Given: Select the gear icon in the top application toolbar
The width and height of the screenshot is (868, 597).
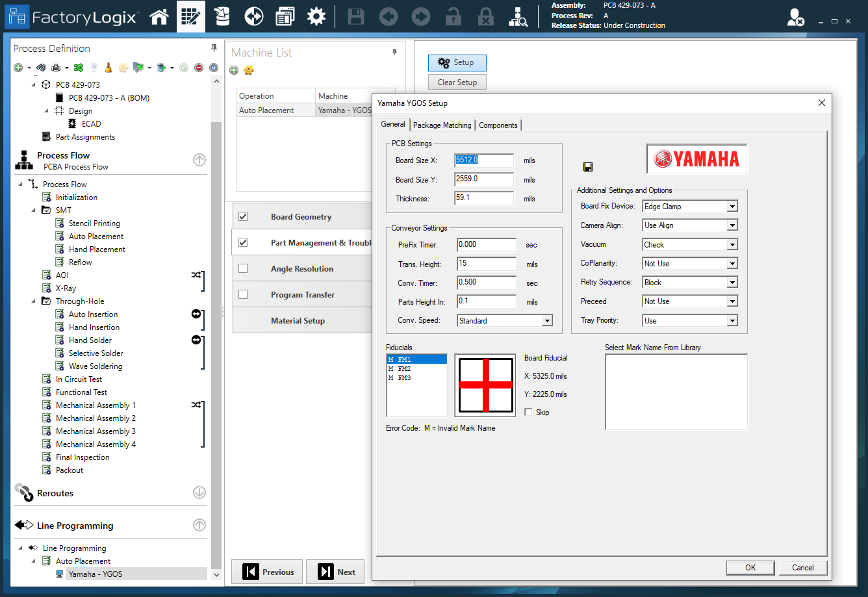Looking at the screenshot, I should pos(316,16).
